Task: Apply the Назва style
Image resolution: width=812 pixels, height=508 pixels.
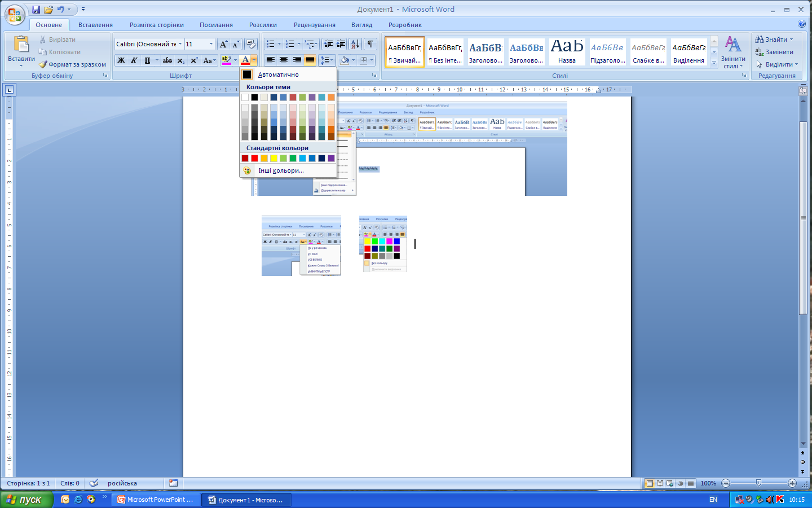Action: coord(567,52)
